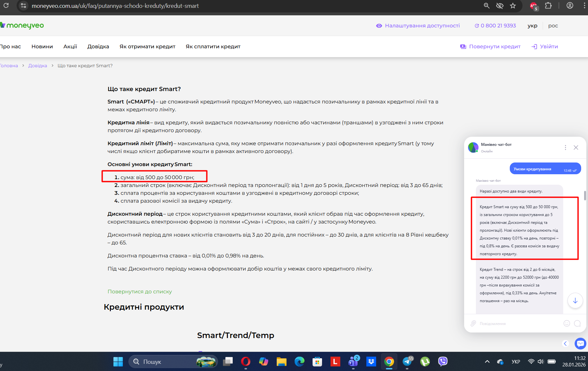Attach a file with the paperclip icon
The width and height of the screenshot is (588, 371).
point(473,323)
